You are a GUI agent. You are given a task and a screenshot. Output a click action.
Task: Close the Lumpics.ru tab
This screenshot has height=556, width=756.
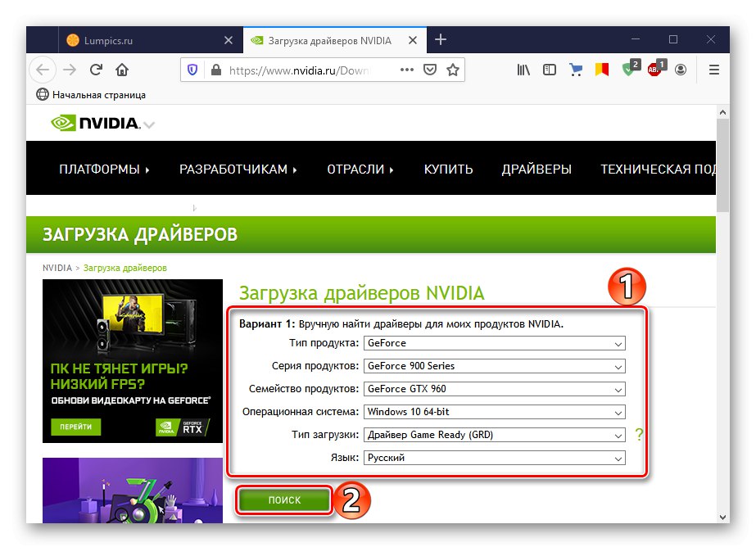(x=229, y=40)
